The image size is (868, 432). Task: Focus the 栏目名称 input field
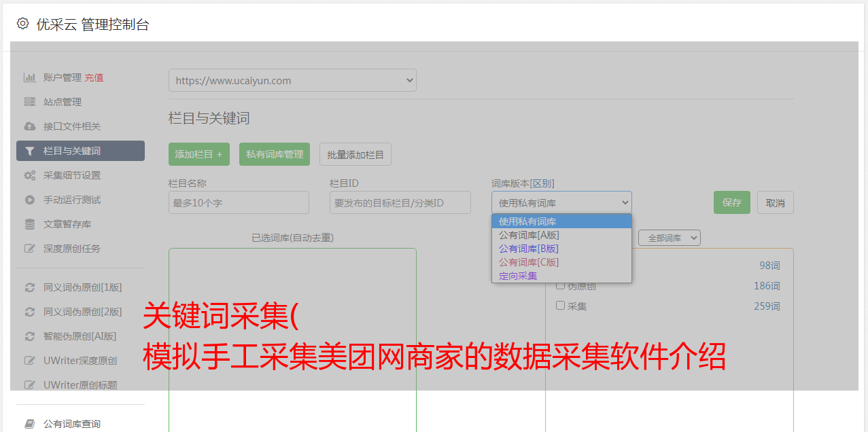[x=239, y=202]
